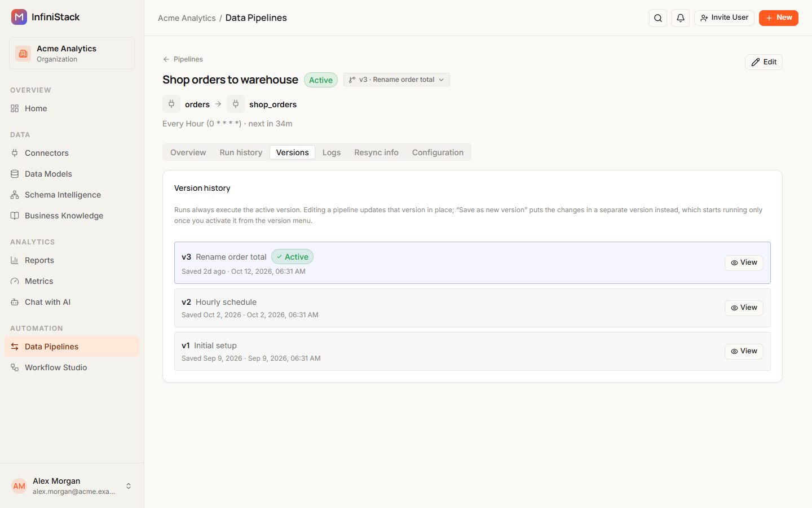Image resolution: width=812 pixels, height=508 pixels.
Task: View version v1 Initial setup
Action: [x=744, y=351]
